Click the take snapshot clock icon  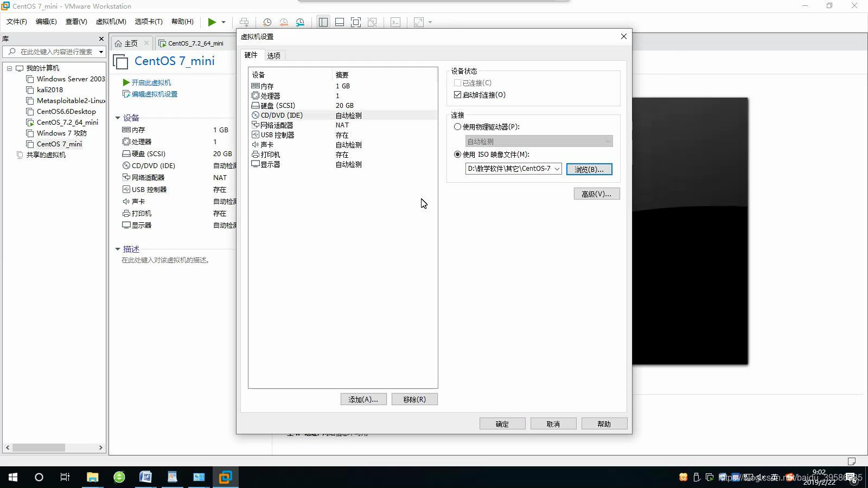click(267, 22)
